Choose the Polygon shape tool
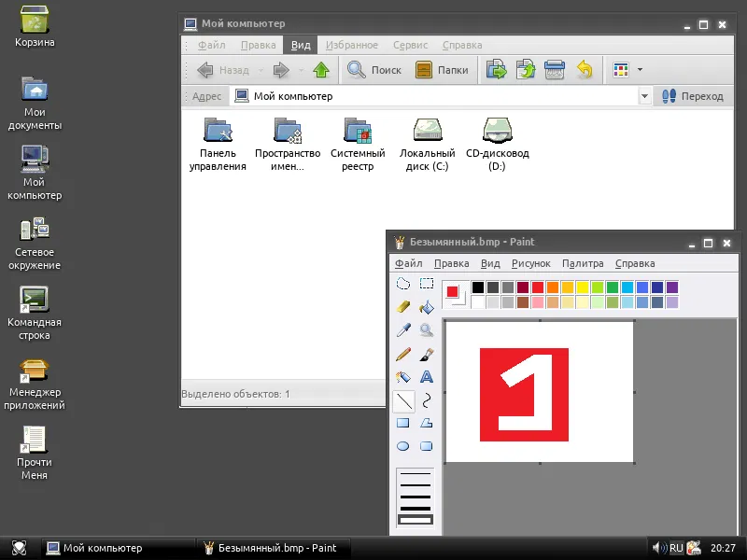 (x=427, y=423)
